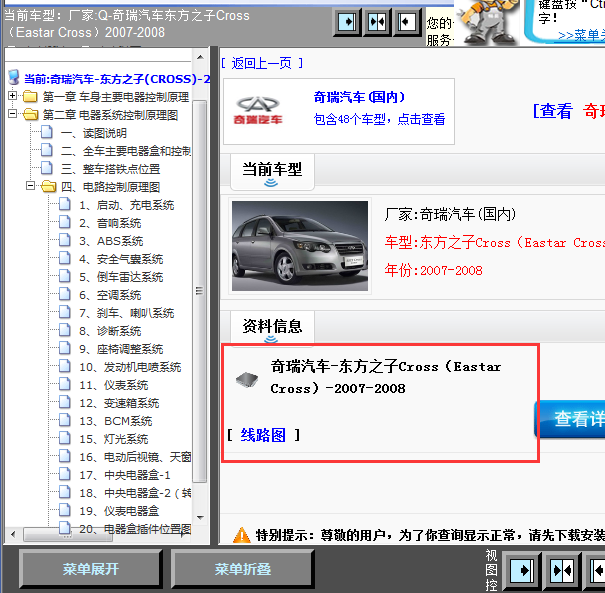Click the gray chip icon in 资料信息
605x593 pixels.
click(247, 379)
